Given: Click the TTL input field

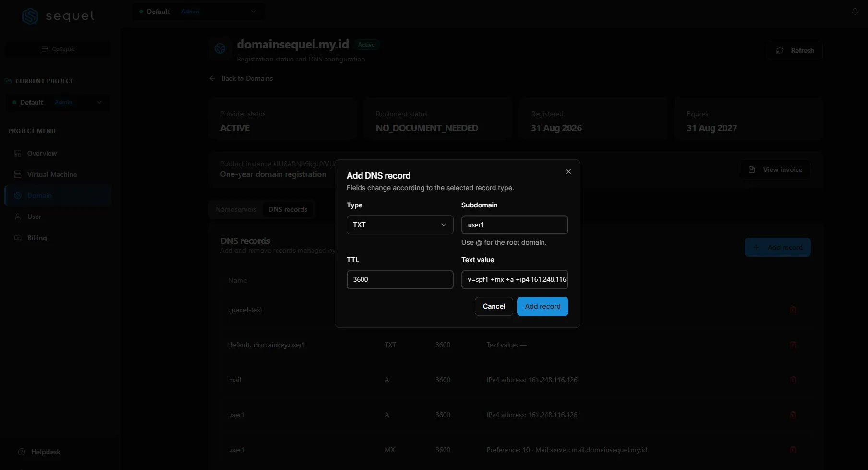Looking at the screenshot, I should [400, 279].
